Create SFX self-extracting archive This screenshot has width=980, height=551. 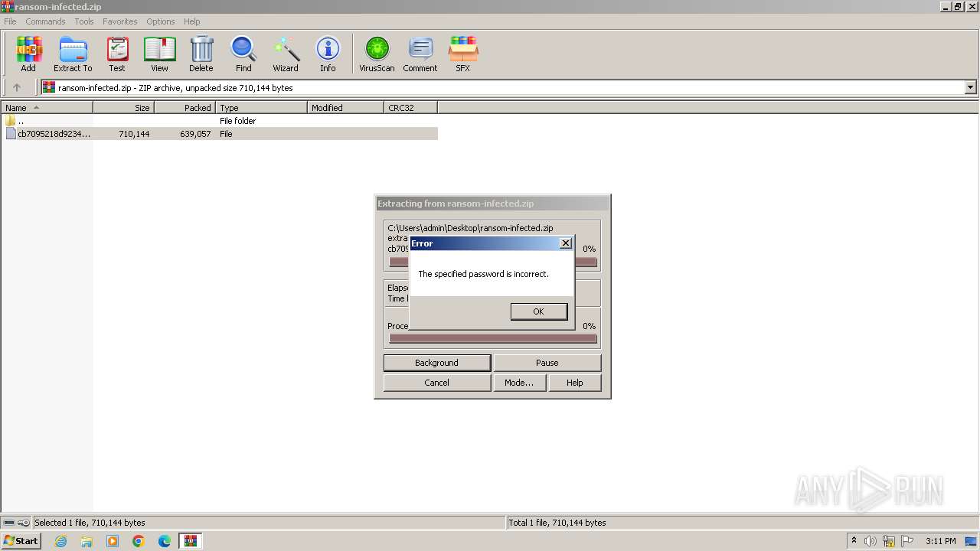pos(463,54)
